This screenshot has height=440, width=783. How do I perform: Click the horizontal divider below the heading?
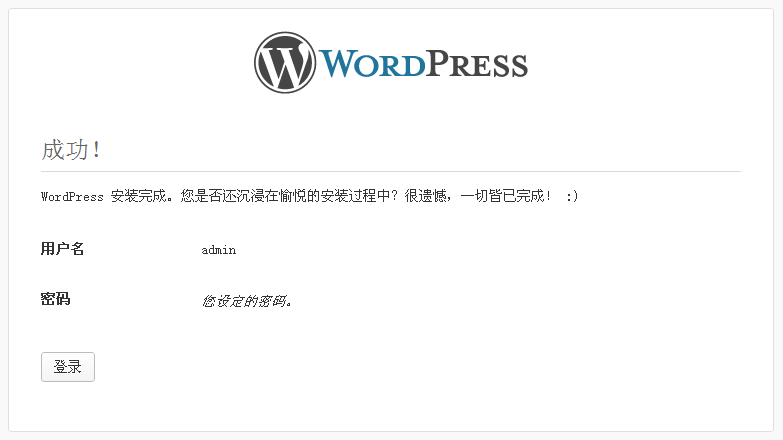[391, 171]
